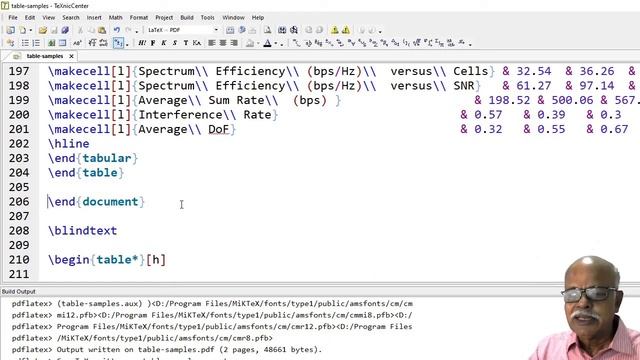Click the underlined word DoF on line 201
640x360 pixels.
[218, 129]
